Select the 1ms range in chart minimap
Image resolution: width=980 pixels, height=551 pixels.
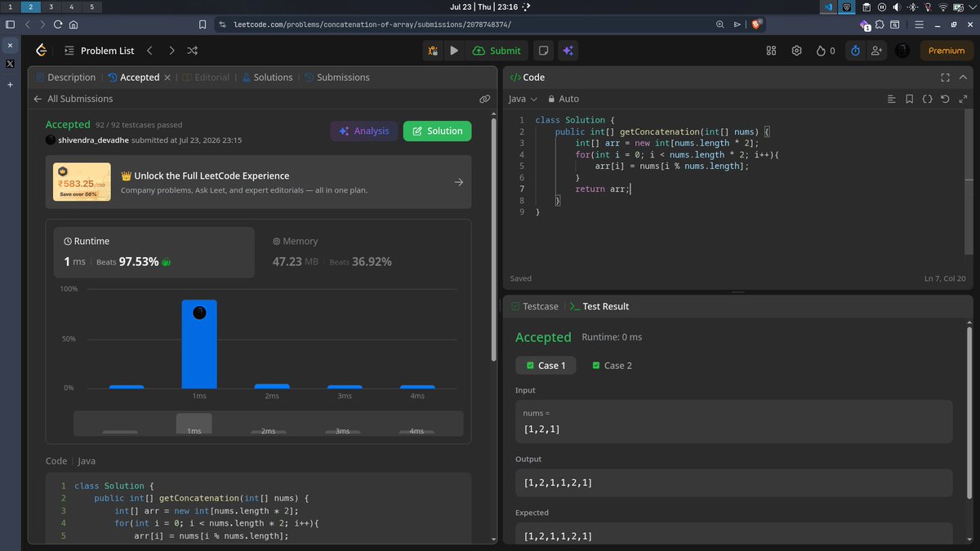point(194,424)
